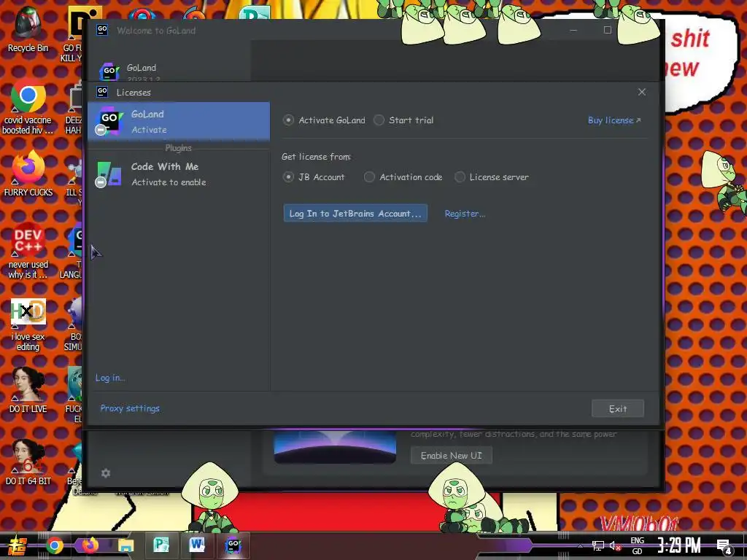Maximize the Welcome to GoLand window
The width and height of the screenshot is (747, 560).
(608, 30)
